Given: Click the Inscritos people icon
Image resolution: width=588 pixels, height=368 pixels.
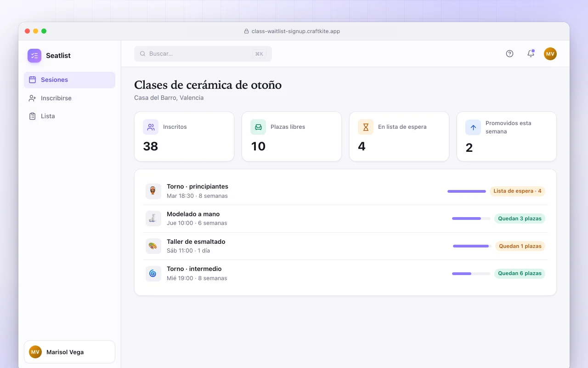Looking at the screenshot, I should [151, 127].
